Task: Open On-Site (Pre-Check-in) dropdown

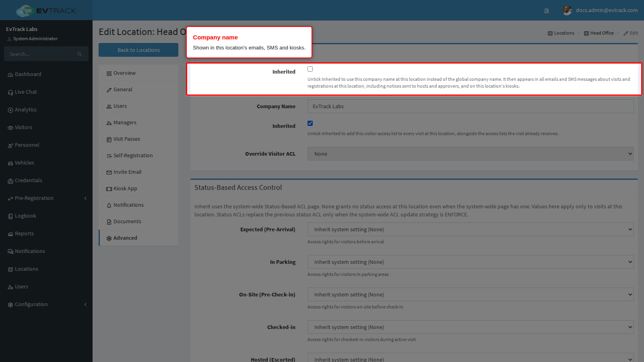Action: tap(471, 294)
